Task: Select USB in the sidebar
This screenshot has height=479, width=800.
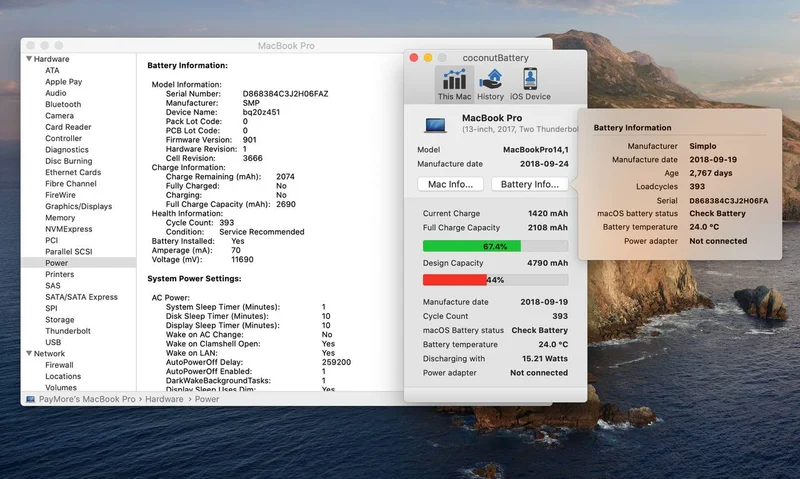Action: (53, 342)
